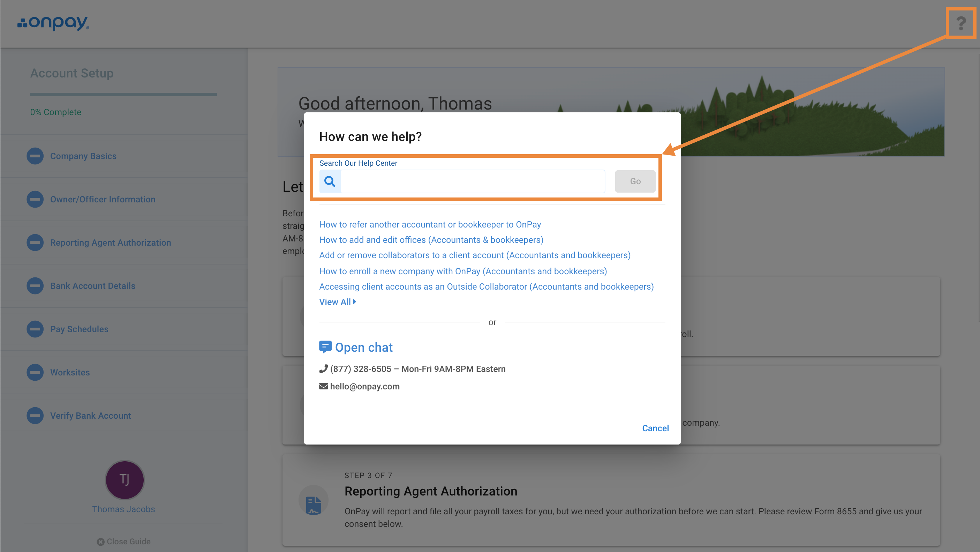Click the envelope icon beside hello@onpay.com
The image size is (980, 552).
[x=323, y=386]
